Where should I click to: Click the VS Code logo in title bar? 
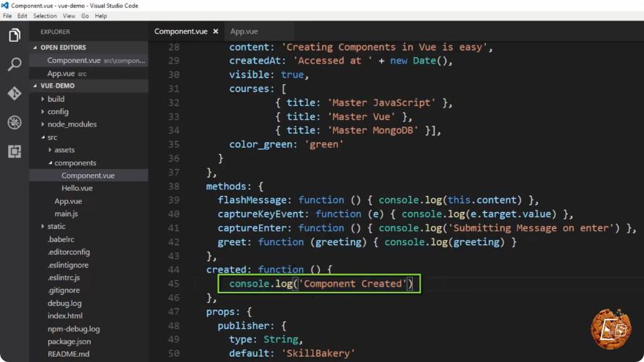coord(5,5)
